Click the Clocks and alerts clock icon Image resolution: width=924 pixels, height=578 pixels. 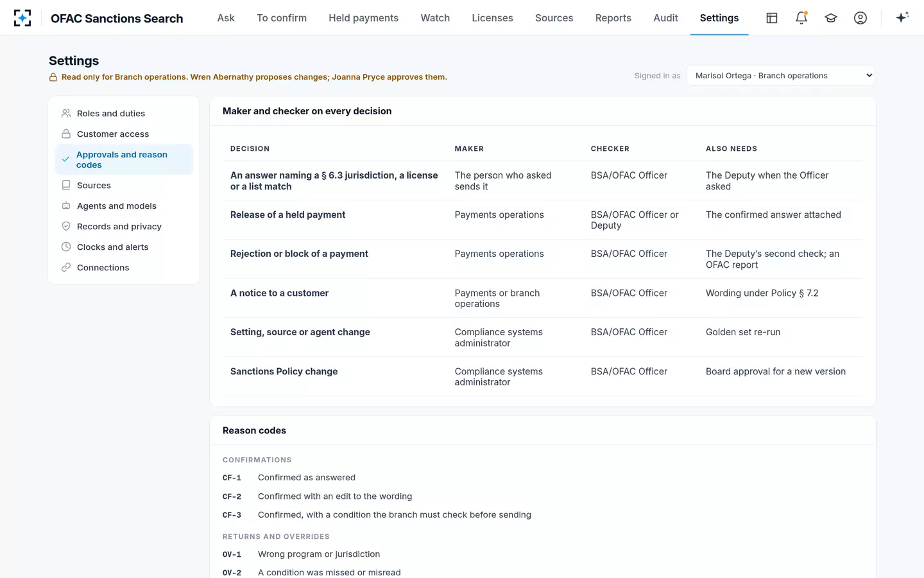66,247
